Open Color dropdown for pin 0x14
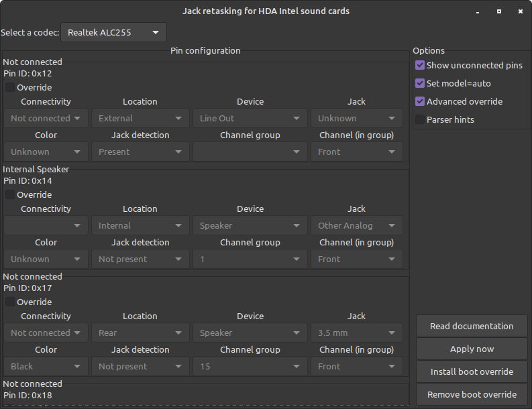532x409 pixels. click(46, 259)
